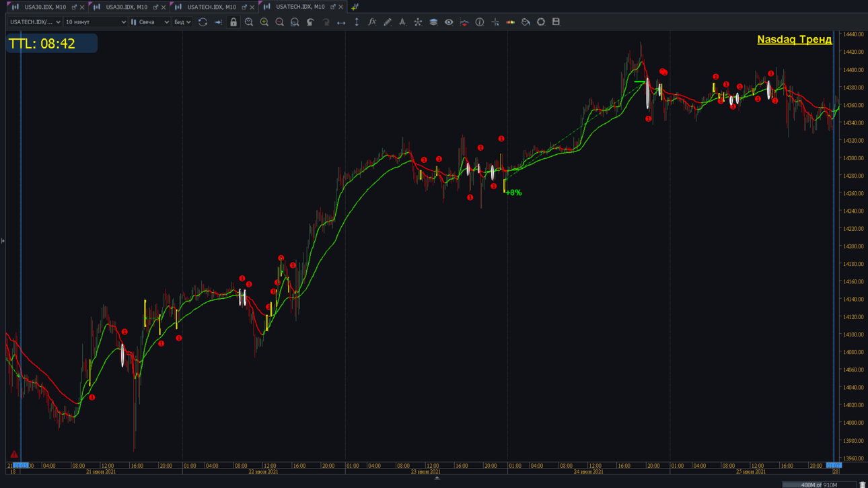Open the USATECH.IDX instrument dropdown
Viewport: 868px width, 488px height.
click(35, 22)
